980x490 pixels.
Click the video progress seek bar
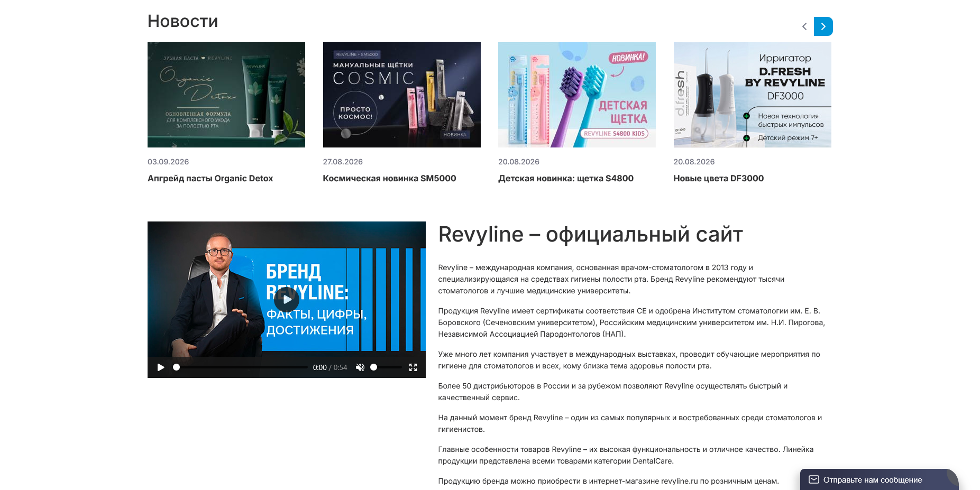tap(241, 367)
